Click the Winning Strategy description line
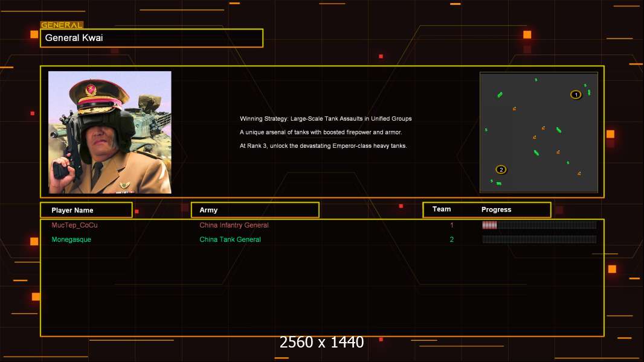644x362 pixels. pos(326,118)
